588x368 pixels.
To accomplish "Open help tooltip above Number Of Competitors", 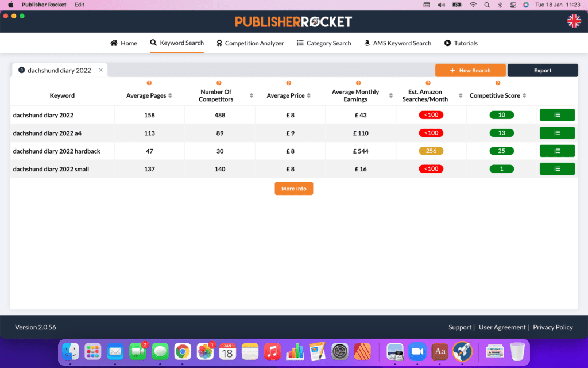I will [219, 83].
